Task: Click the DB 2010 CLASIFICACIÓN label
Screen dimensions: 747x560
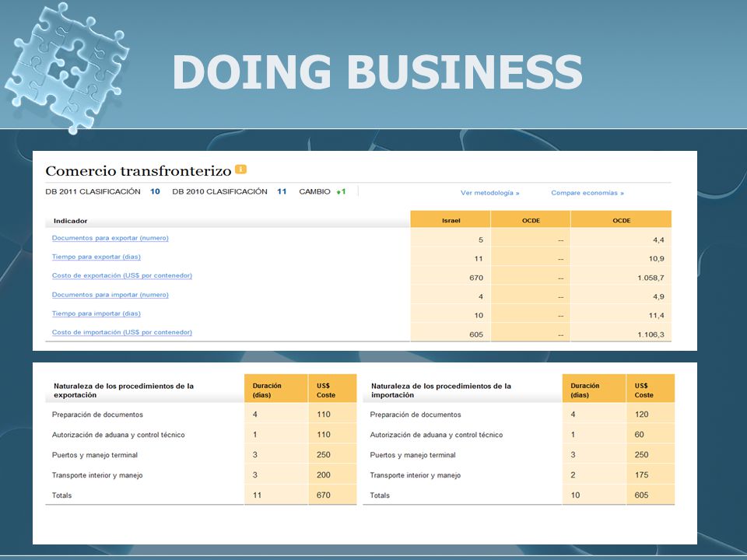Action: [x=219, y=191]
